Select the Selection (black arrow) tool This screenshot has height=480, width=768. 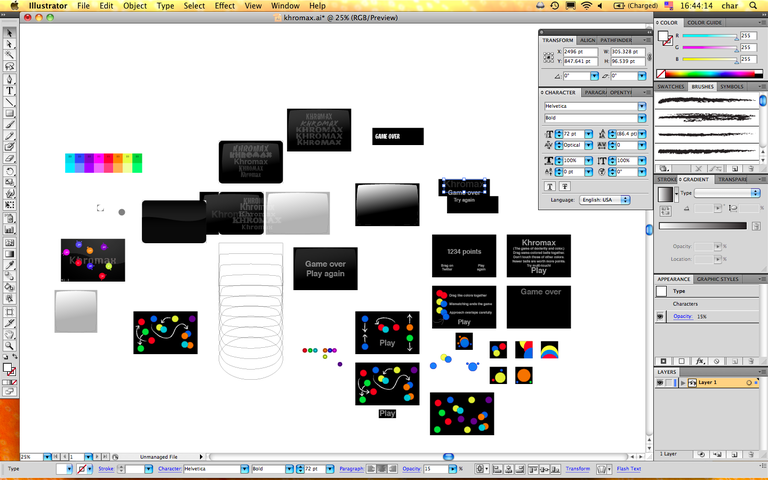(9, 33)
